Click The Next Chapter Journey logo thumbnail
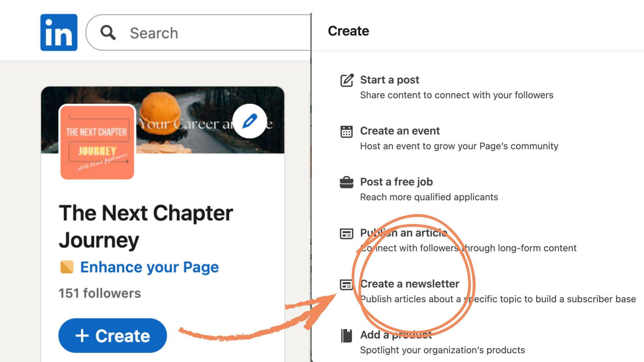Image resolution: width=644 pixels, height=362 pixels. tap(97, 142)
